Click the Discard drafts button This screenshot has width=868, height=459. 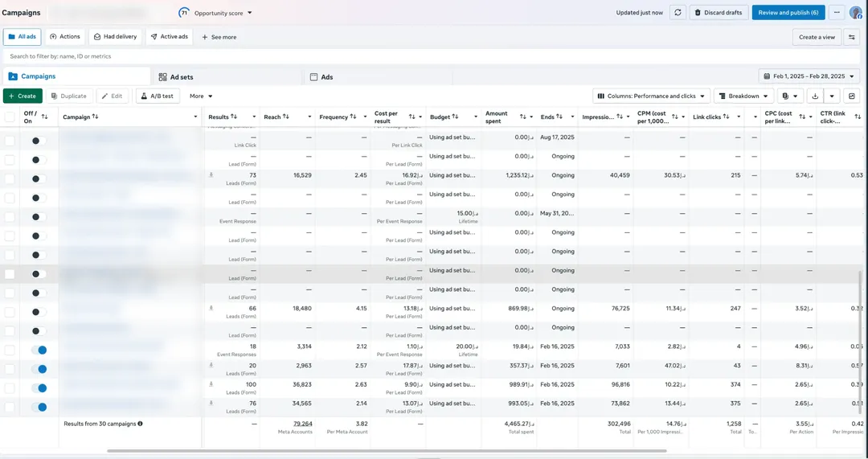click(x=719, y=13)
